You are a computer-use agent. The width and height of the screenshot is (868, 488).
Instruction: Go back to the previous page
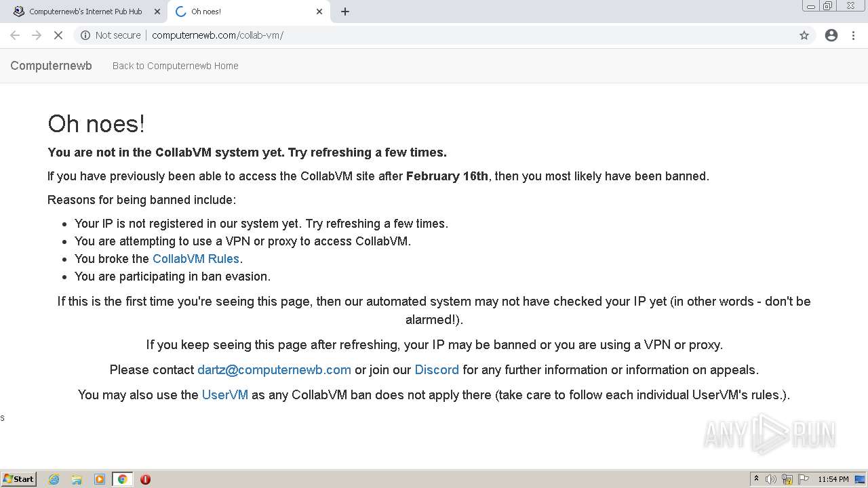point(15,35)
